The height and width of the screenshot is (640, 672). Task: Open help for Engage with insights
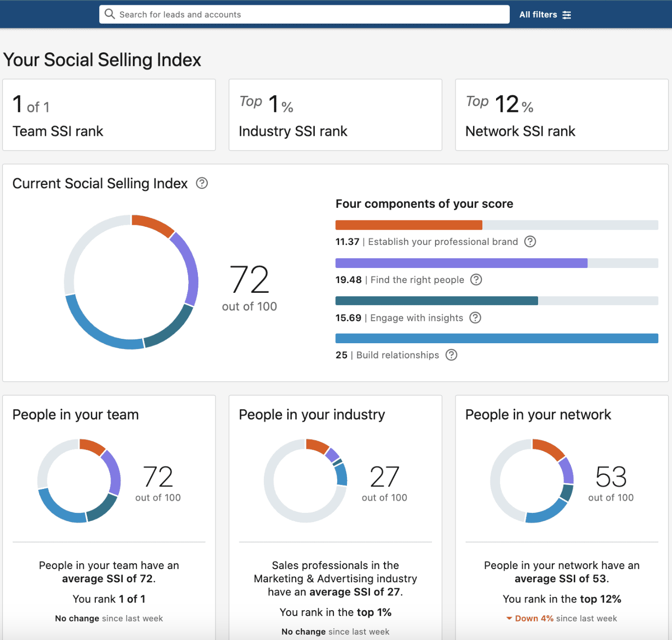[475, 318]
